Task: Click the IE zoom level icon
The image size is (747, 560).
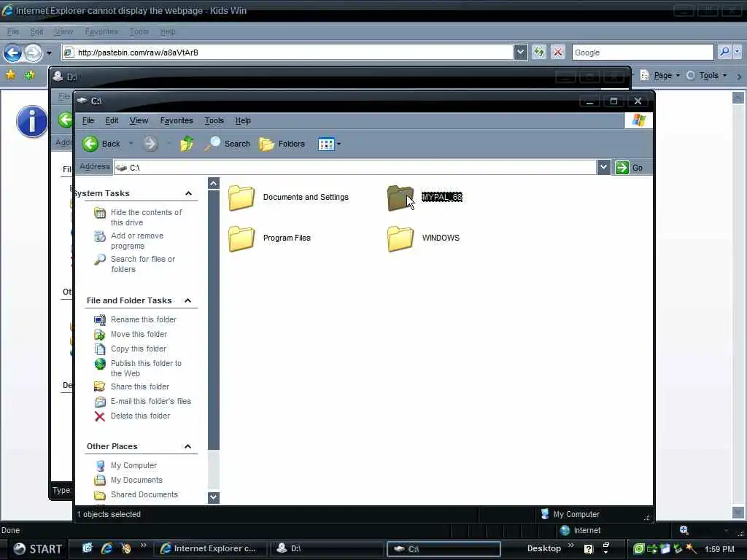Action: pyautogui.click(x=684, y=530)
